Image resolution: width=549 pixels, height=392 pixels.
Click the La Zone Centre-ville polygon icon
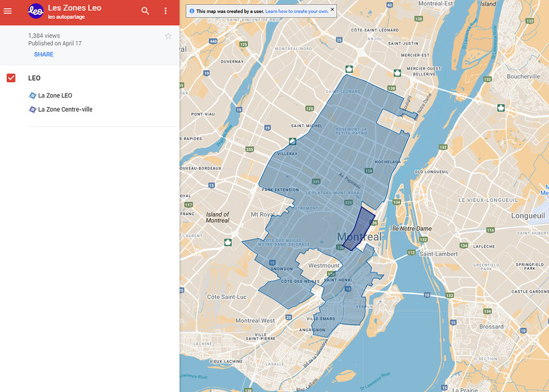pos(32,110)
